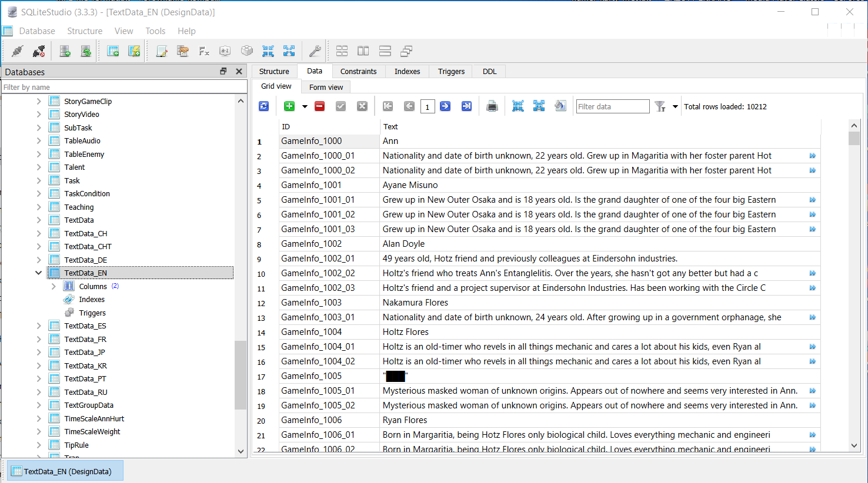Jump to the last data page
Screen dimensions: 868x483
tap(466, 106)
